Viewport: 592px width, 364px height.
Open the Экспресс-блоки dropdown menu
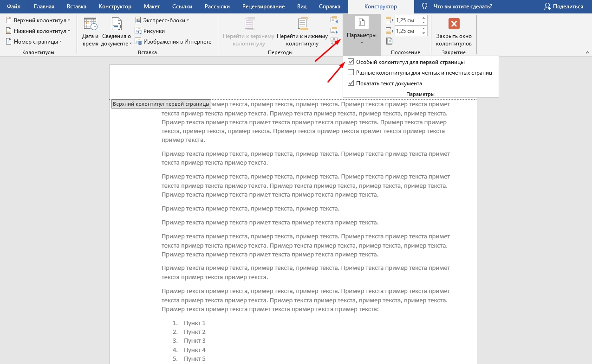click(162, 20)
